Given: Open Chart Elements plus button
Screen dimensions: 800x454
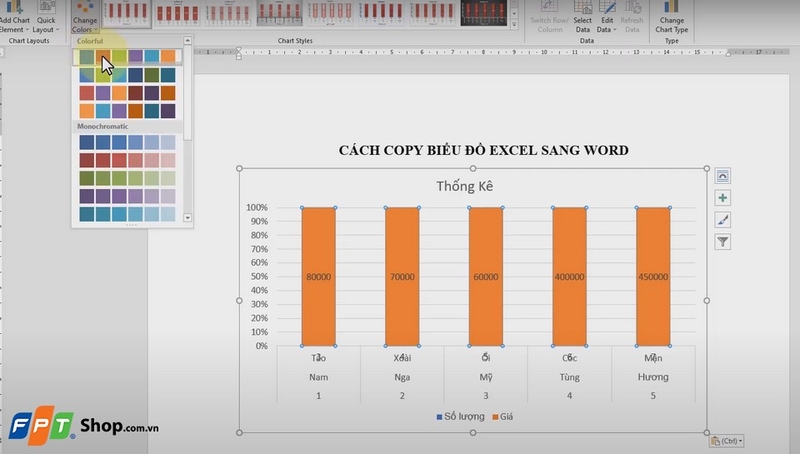Looking at the screenshot, I should coord(722,198).
